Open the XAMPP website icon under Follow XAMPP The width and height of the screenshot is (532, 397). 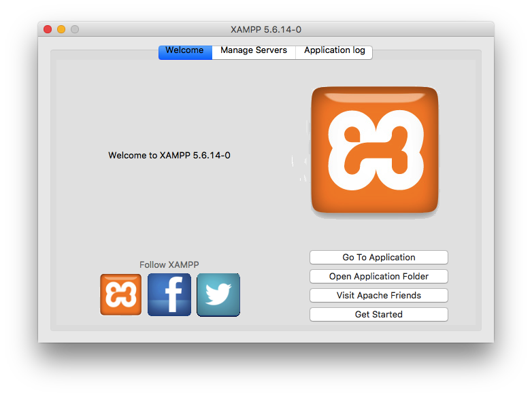coord(121,294)
